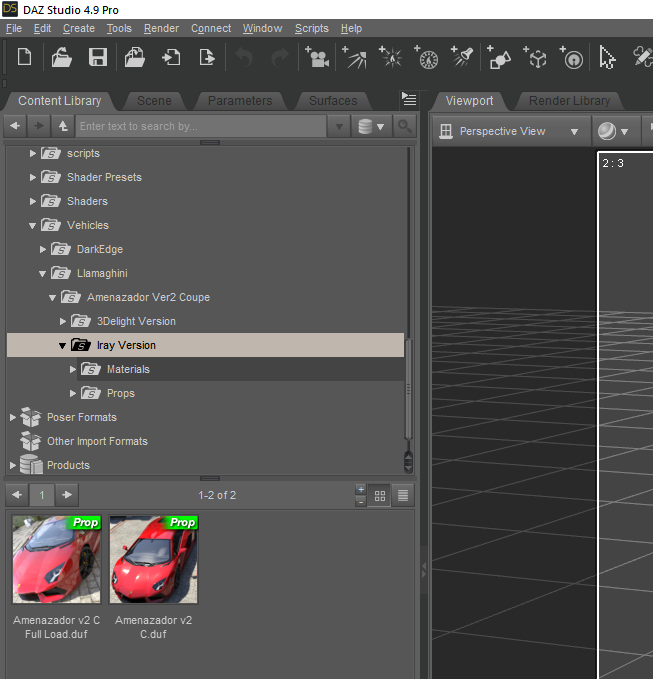Screen dimensions: 653x679
Task: Click the Undo arrow icon
Action: (x=244, y=58)
